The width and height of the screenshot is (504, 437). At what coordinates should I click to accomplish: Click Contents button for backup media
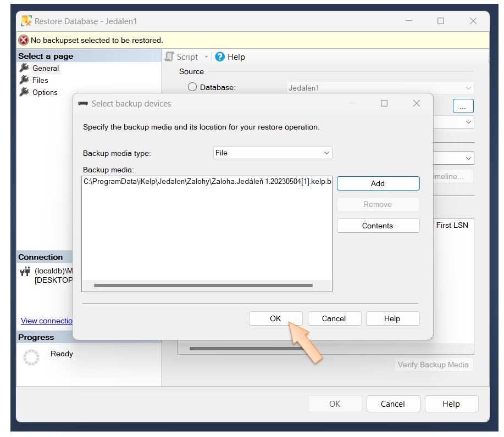click(378, 226)
